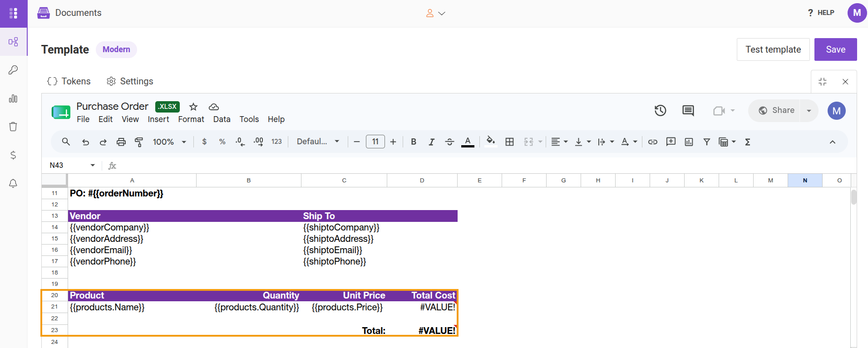Format cells as percent
This screenshot has width=868, height=348.
coord(222,142)
